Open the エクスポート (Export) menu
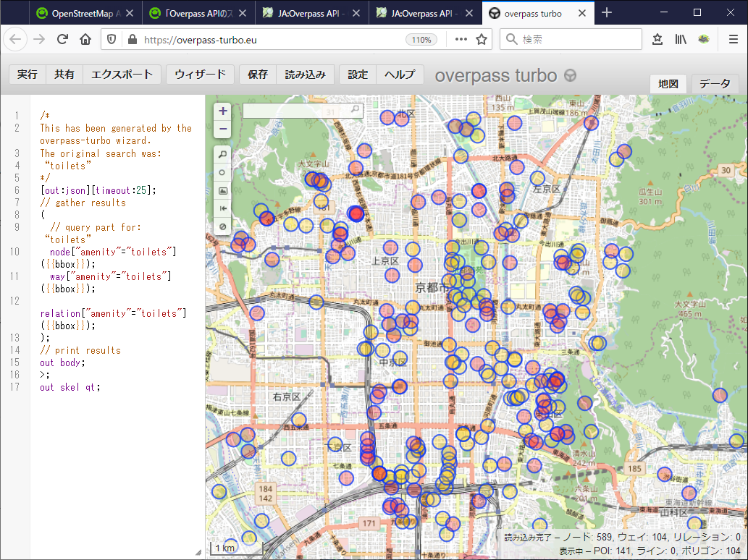748x560 pixels. (x=122, y=75)
